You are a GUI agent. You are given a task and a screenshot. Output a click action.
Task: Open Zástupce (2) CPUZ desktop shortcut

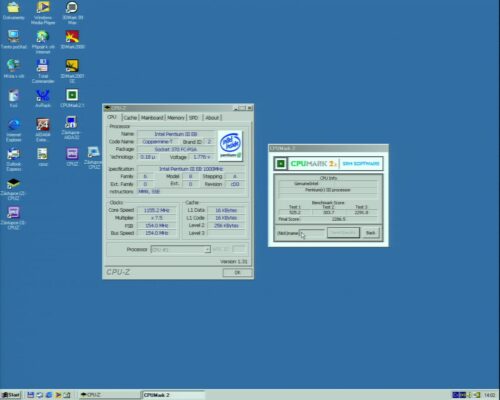(x=13, y=189)
